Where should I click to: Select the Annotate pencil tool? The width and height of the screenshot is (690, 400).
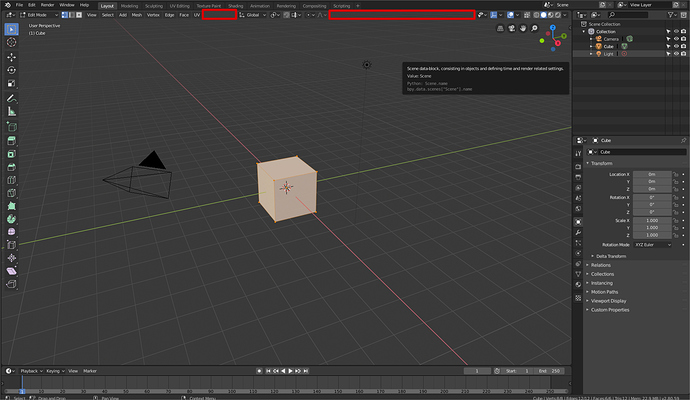[x=11, y=99]
